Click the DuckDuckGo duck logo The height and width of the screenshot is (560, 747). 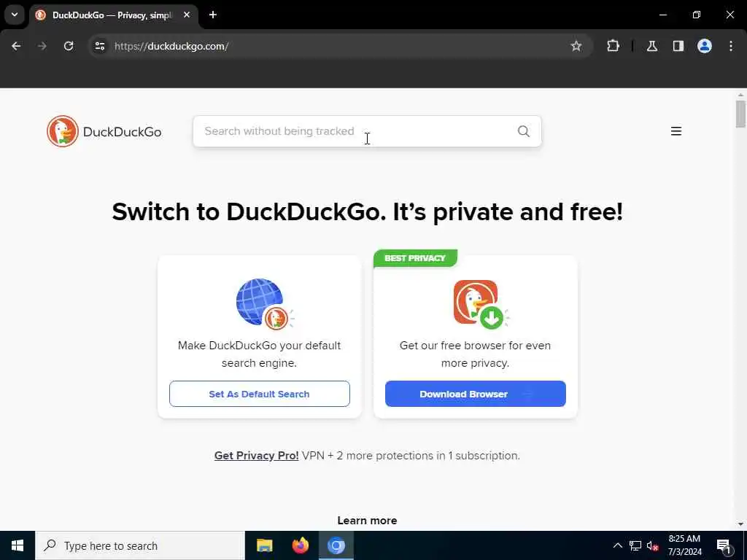click(63, 131)
